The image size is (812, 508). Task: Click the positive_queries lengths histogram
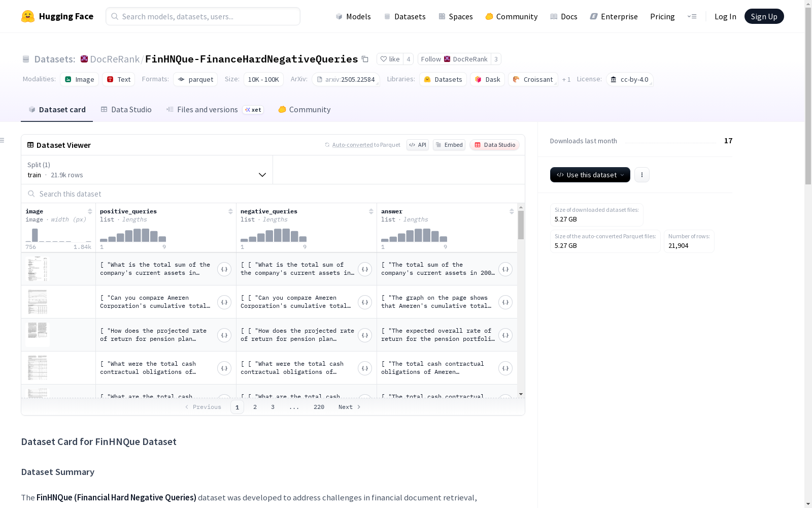133,235
